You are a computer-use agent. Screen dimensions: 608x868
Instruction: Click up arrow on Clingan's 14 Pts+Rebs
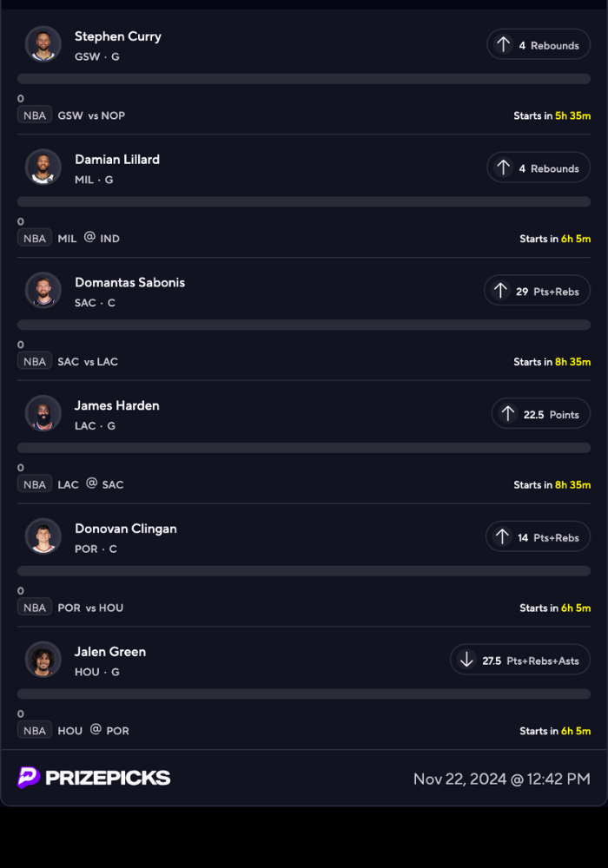(502, 537)
